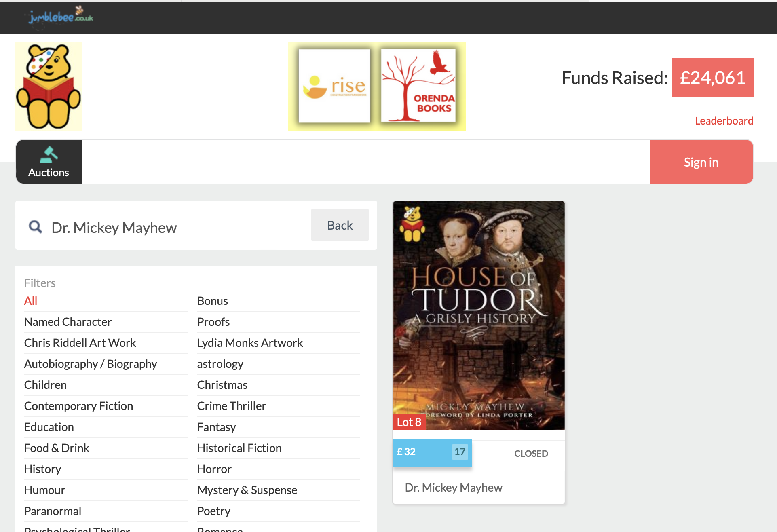Filter by Historical Fiction
Image resolution: width=777 pixels, height=532 pixels.
(239, 448)
